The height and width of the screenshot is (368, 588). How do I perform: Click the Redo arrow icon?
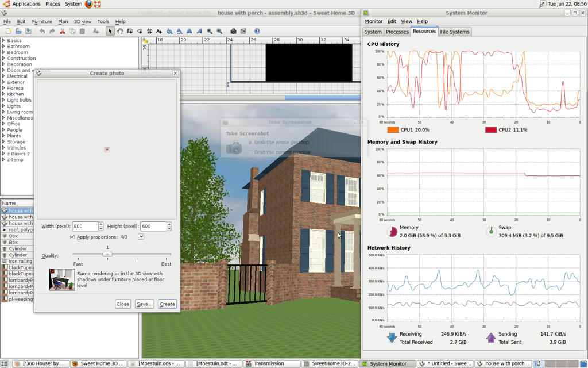tap(52, 31)
